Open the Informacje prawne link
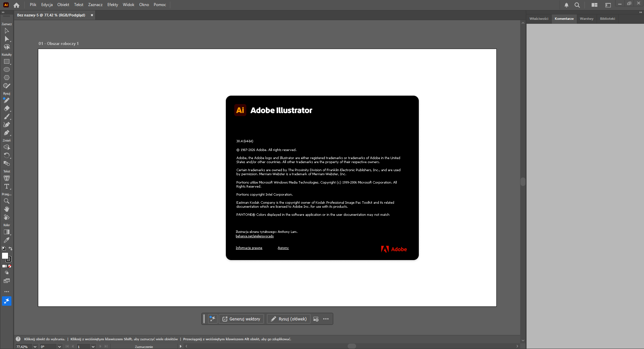644x349 pixels. (249, 248)
